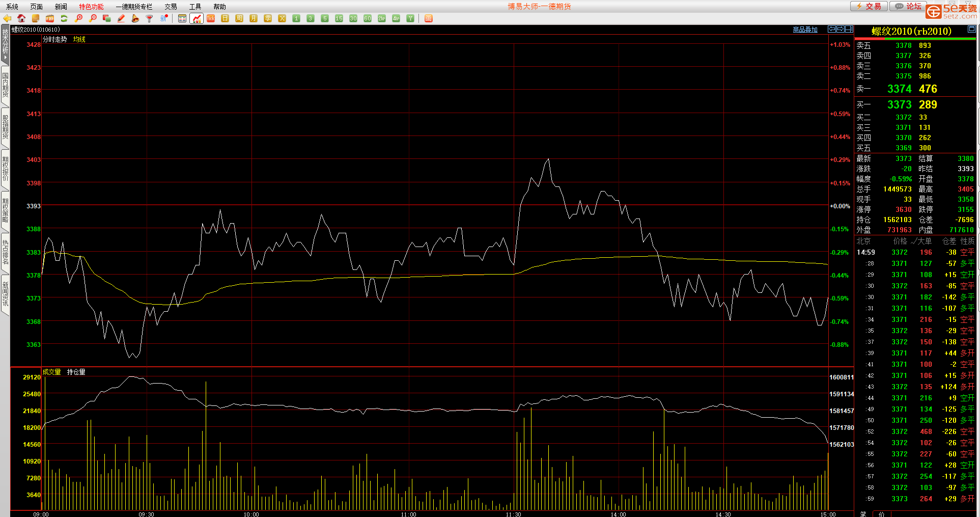Select the yearly 'Y' period button
This screenshot has width=980, height=517.
click(x=410, y=18)
